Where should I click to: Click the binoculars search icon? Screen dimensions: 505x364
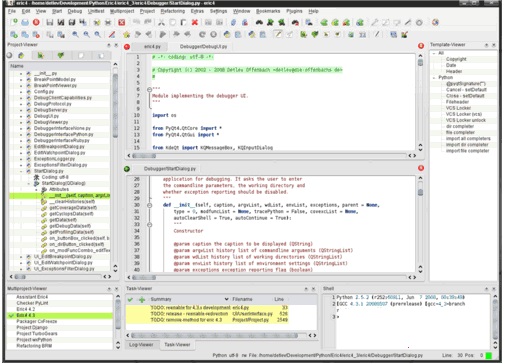[x=259, y=22]
